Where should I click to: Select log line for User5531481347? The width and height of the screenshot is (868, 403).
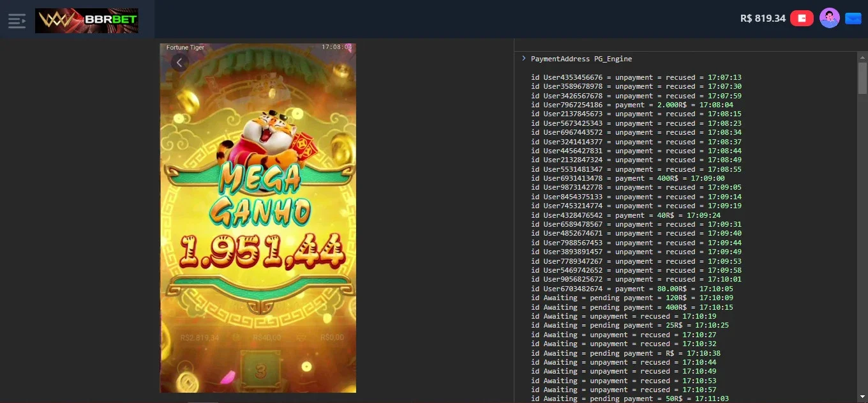[x=636, y=169]
